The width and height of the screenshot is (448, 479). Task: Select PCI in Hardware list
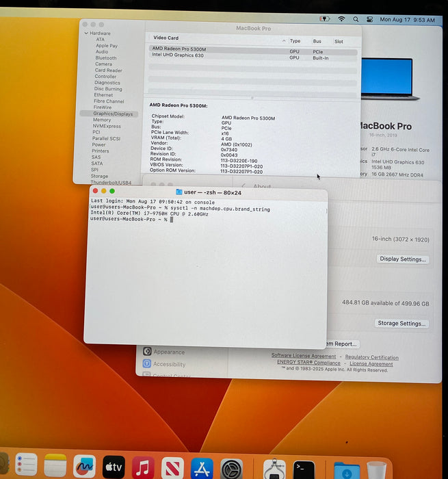tap(96, 132)
